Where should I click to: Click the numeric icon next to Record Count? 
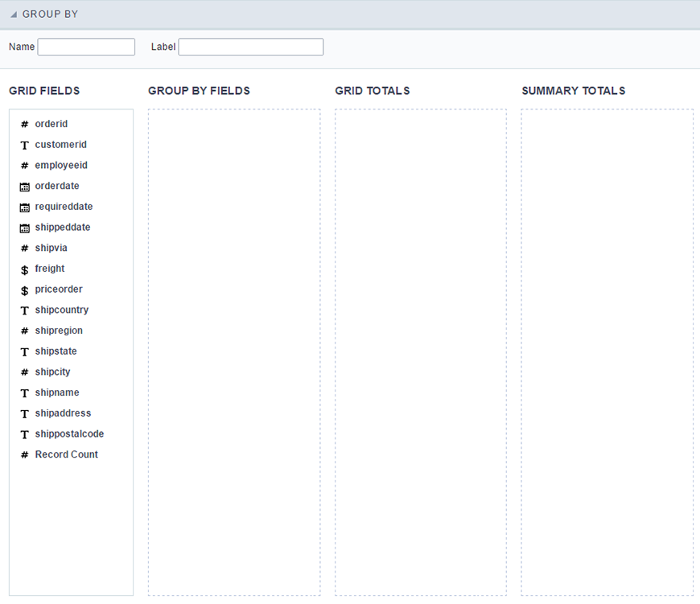[23, 454]
